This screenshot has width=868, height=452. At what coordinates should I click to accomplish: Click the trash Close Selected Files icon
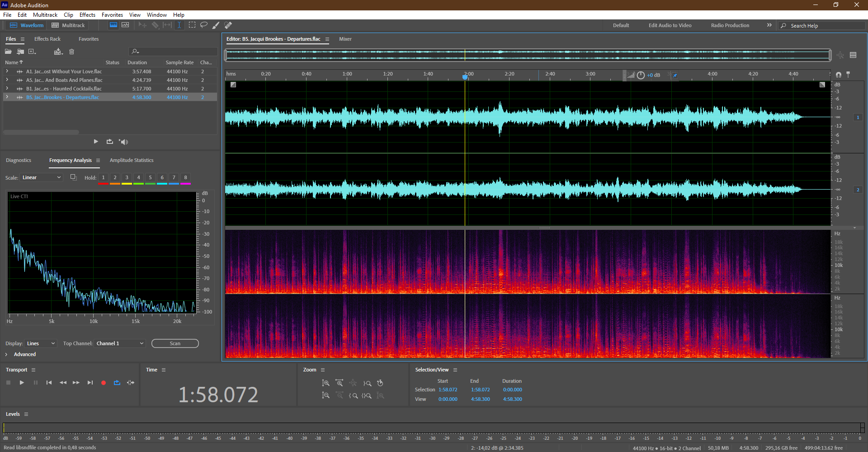[x=71, y=52]
